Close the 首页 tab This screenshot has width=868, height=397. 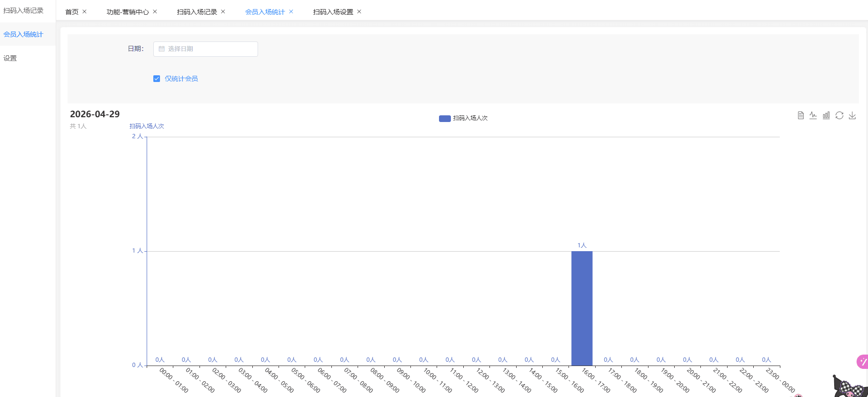coord(84,12)
